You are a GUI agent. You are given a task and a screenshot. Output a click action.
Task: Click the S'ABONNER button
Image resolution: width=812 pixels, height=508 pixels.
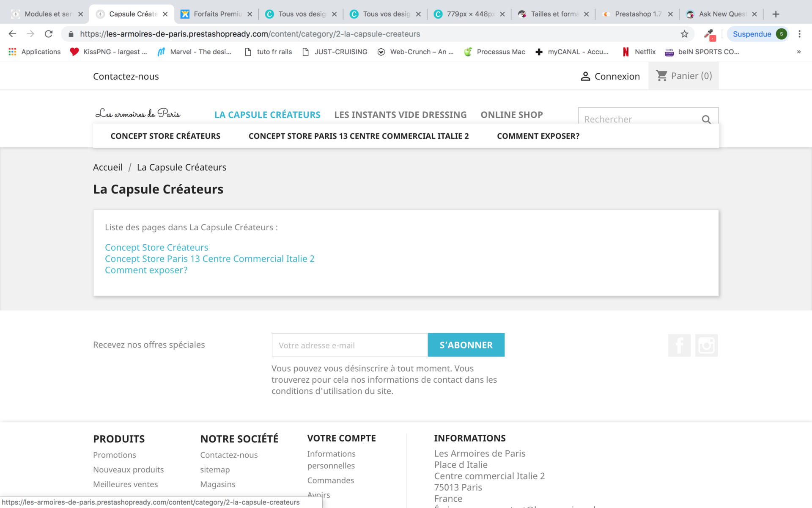(x=466, y=345)
